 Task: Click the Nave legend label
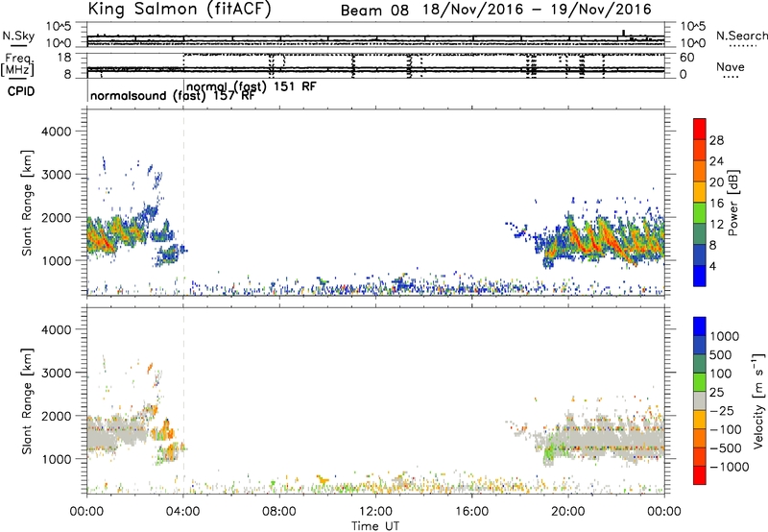click(731, 66)
